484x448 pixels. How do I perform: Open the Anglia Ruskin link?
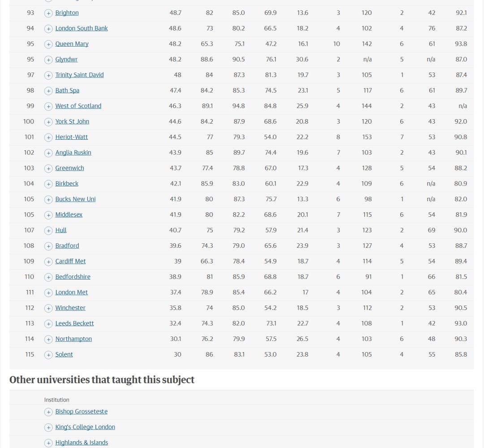[x=73, y=153]
